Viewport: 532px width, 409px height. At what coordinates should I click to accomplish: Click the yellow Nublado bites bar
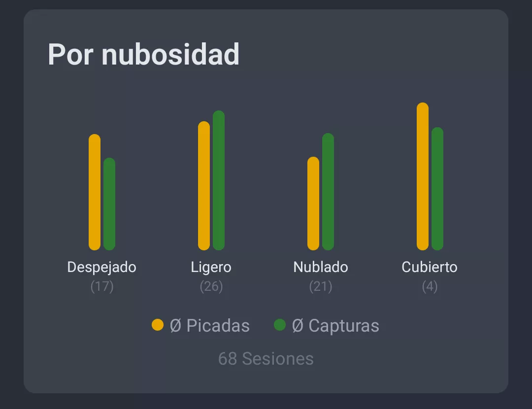[313, 204]
